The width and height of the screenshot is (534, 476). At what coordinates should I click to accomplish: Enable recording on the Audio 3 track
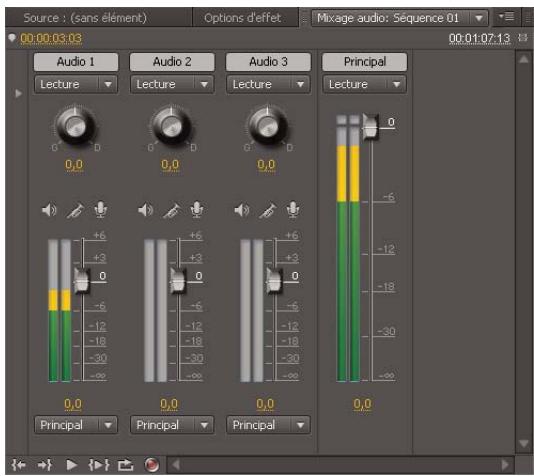[x=293, y=210]
